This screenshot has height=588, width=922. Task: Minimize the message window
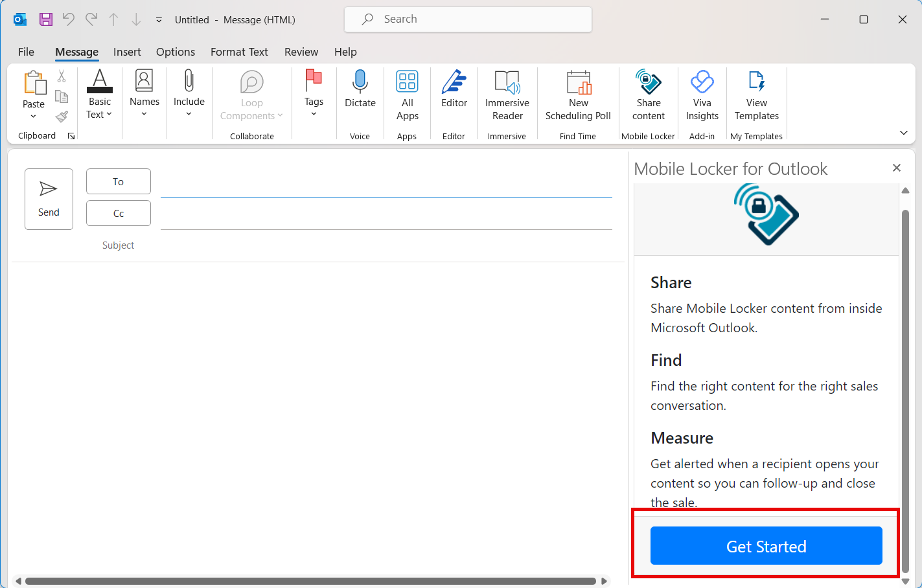[x=825, y=19]
